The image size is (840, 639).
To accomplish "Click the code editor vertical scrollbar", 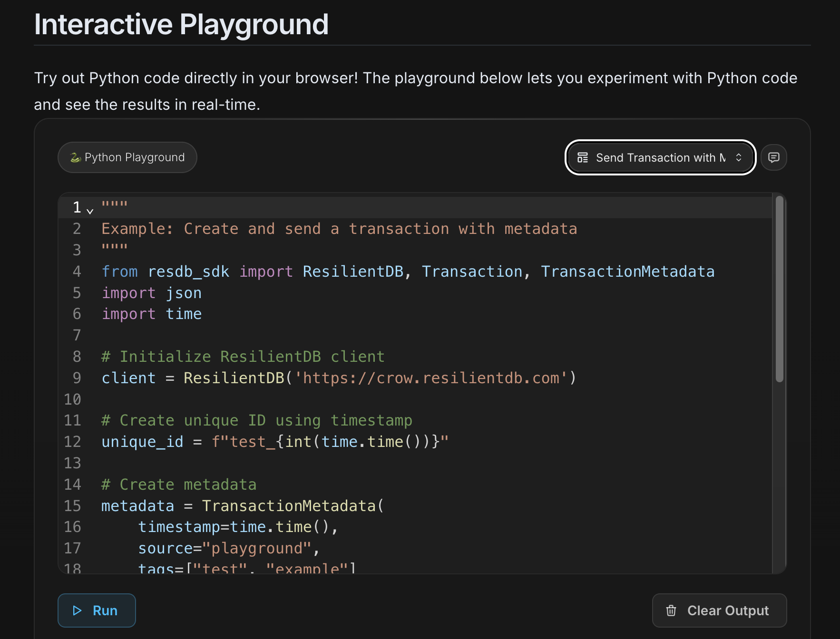I will pyautogui.click(x=780, y=289).
